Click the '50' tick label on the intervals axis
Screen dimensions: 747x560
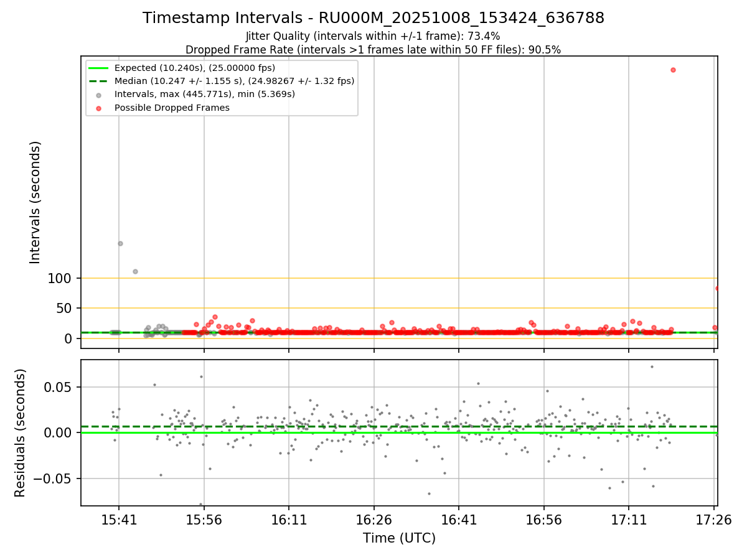(x=63, y=308)
